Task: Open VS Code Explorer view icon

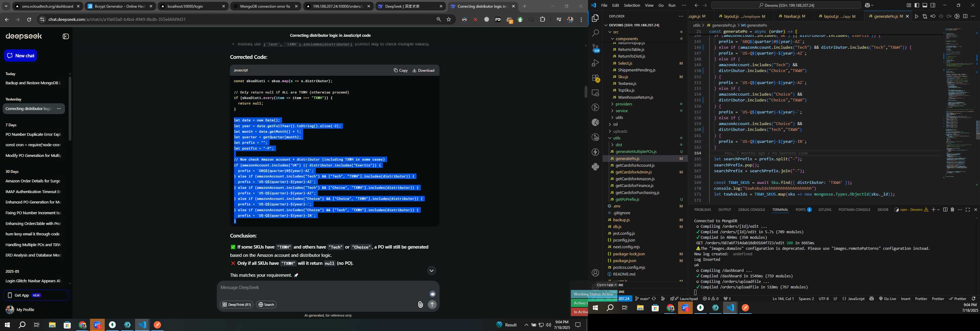Action: [x=595, y=18]
